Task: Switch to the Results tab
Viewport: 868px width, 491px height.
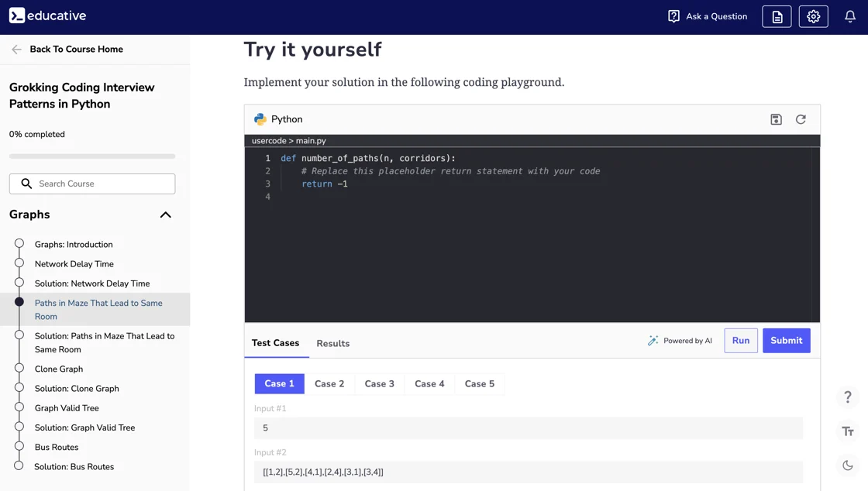Action: (x=333, y=343)
